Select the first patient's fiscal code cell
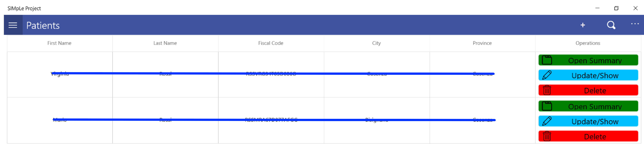Screen dimensions: 644x148 tap(271, 74)
